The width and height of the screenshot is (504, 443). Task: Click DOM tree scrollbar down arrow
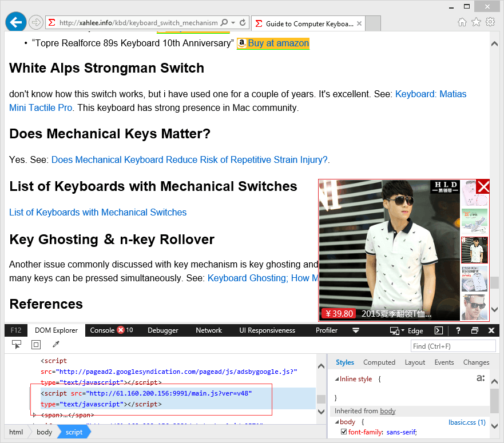(321, 412)
